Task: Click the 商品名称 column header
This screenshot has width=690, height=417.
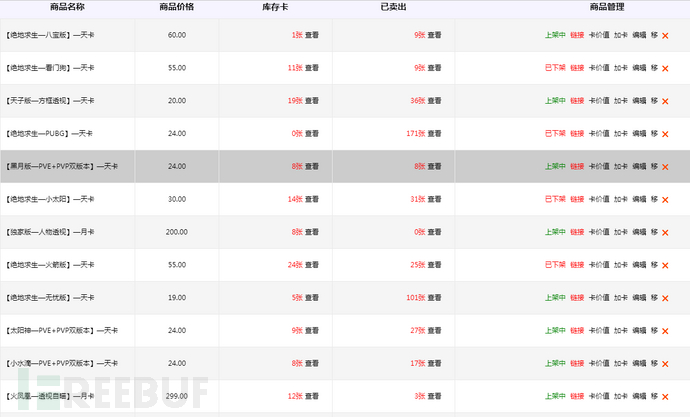Action: (67, 7)
